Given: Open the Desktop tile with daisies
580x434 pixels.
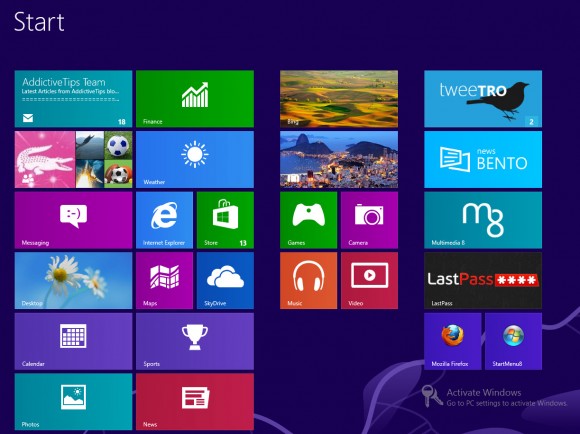Looking at the screenshot, I should pyautogui.click(x=73, y=280).
